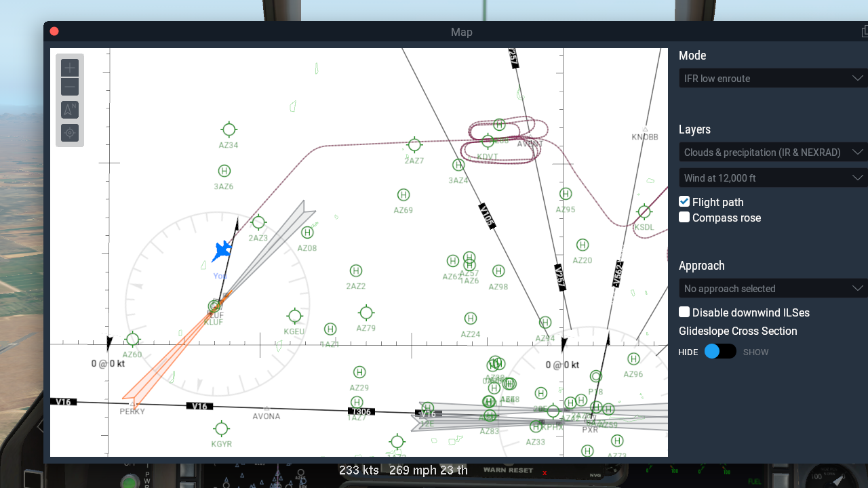Select the AZ95 heliport symbol
The image size is (868, 488).
coord(566,194)
